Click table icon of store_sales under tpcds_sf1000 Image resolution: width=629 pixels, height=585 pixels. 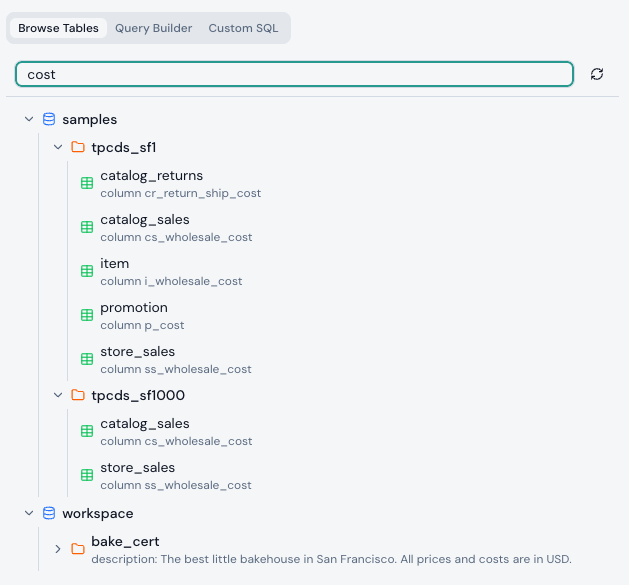pos(87,475)
